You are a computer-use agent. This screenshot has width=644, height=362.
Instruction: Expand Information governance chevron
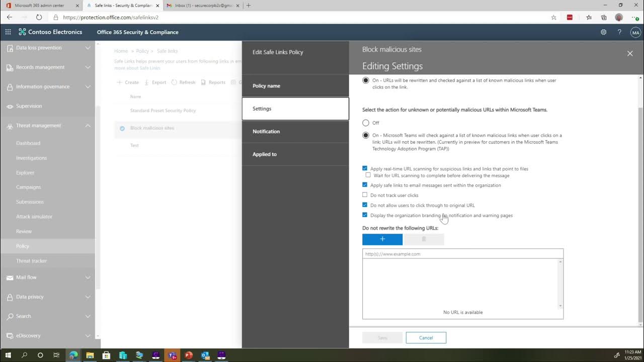pyautogui.click(x=88, y=86)
